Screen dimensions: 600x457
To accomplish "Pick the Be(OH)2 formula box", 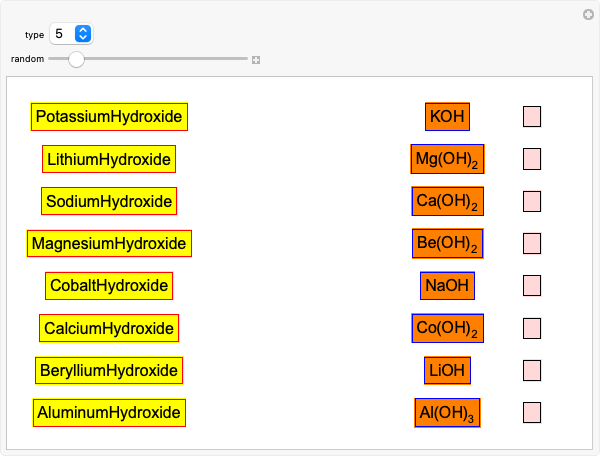I will click(x=447, y=243).
